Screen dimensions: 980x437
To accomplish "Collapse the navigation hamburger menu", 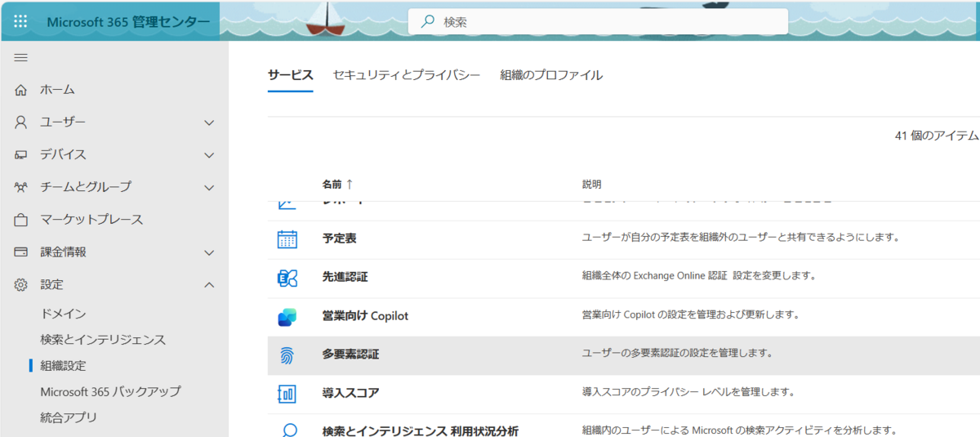I will [21, 57].
